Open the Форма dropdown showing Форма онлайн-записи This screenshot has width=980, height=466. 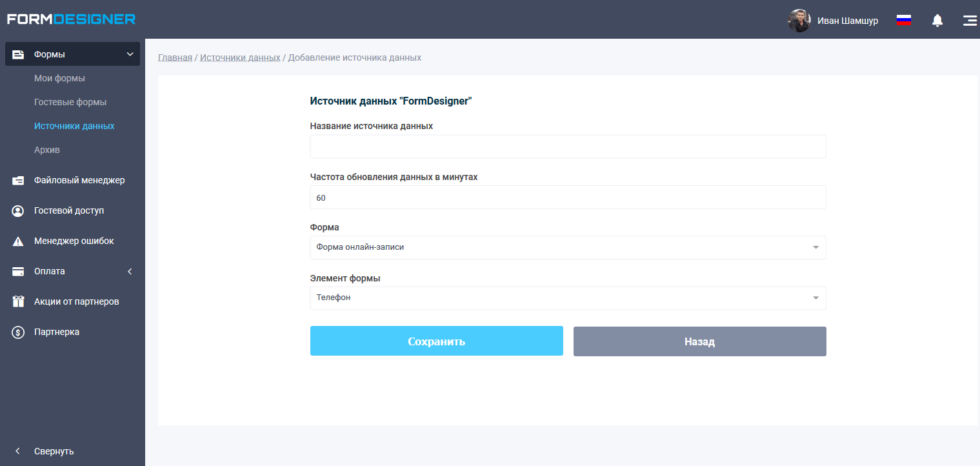568,247
